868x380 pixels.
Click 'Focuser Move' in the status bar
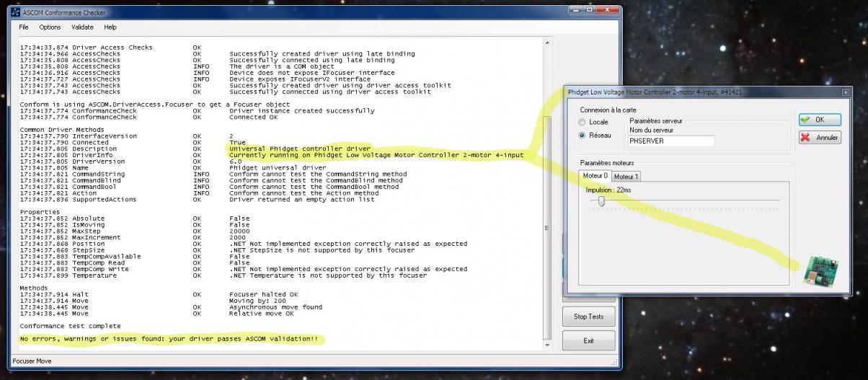tap(33, 361)
